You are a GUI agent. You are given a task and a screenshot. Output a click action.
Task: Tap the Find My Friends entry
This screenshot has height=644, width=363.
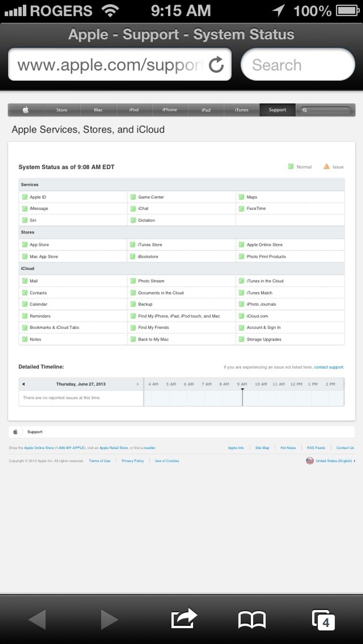tap(153, 327)
